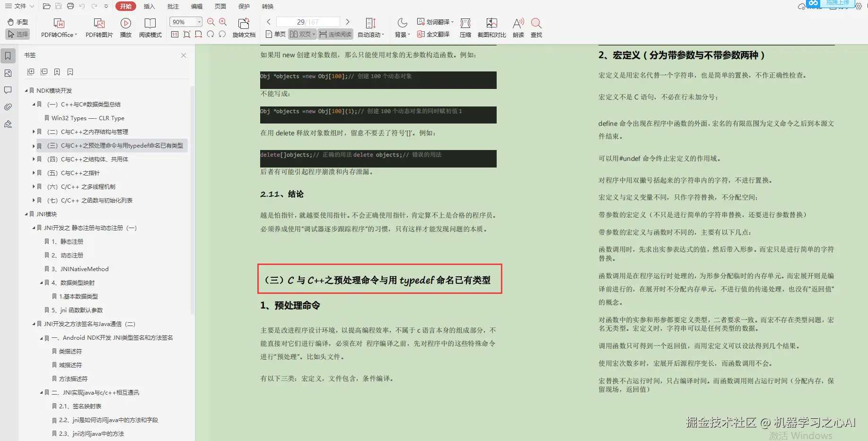Enter reading mode (阅读模式)
Image resolution: width=868 pixels, height=441 pixels.
click(150, 28)
